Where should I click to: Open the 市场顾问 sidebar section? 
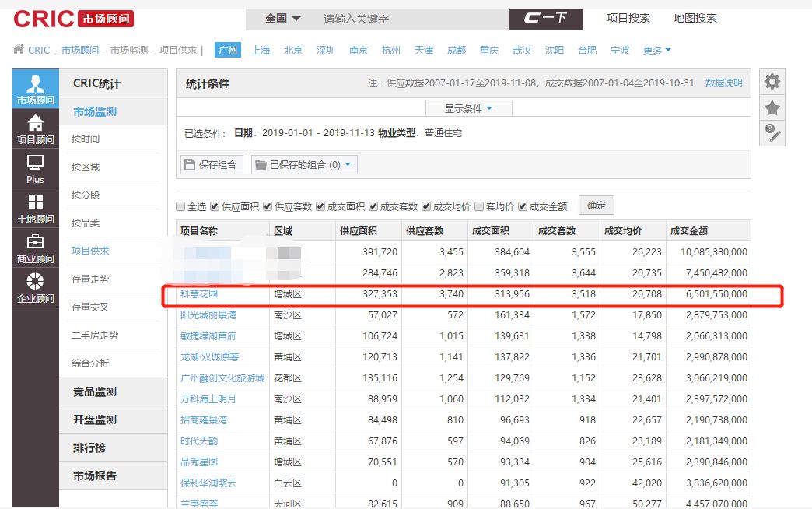click(x=34, y=90)
